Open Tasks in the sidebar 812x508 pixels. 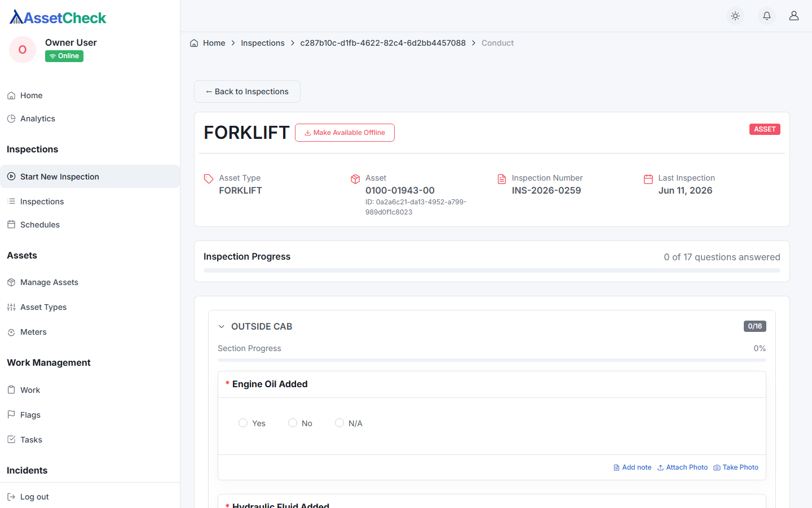90,440
